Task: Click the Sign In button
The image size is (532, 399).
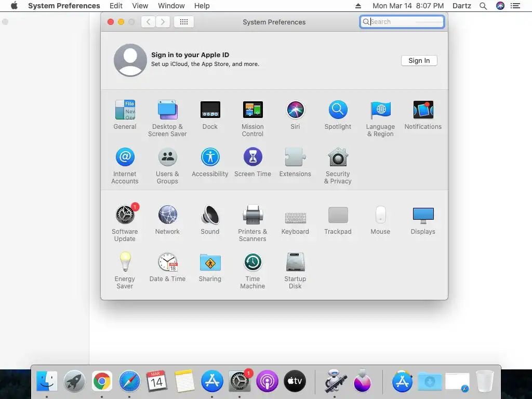Action: 419,60
